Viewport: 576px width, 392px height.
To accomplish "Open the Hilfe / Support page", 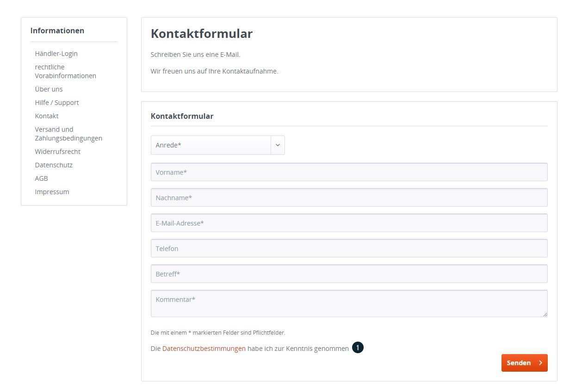I will point(56,103).
